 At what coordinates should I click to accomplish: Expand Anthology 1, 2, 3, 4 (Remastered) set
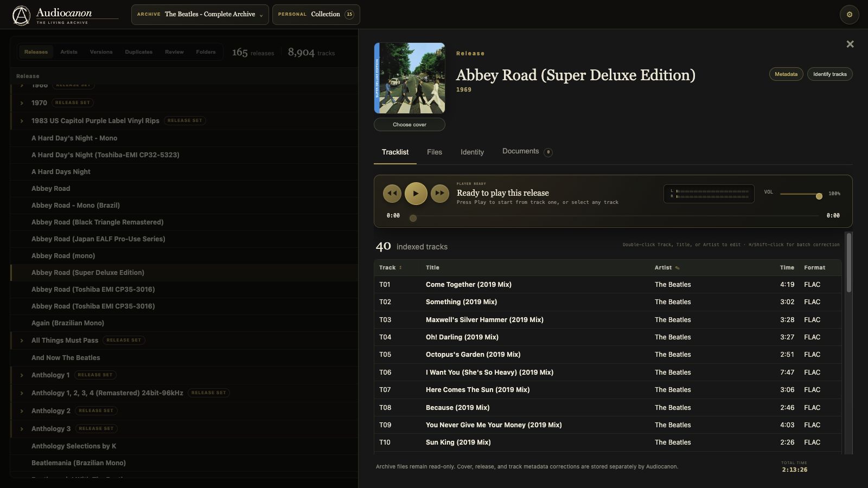point(22,393)
